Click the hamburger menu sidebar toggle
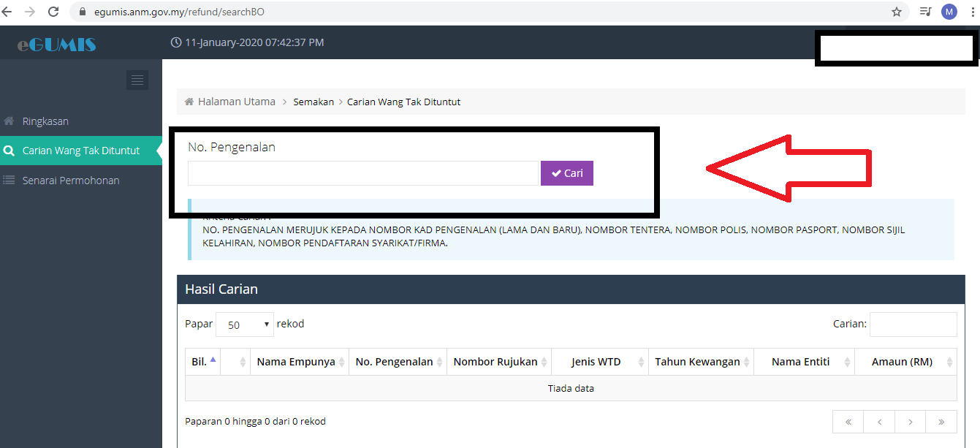 pos(137,80)
